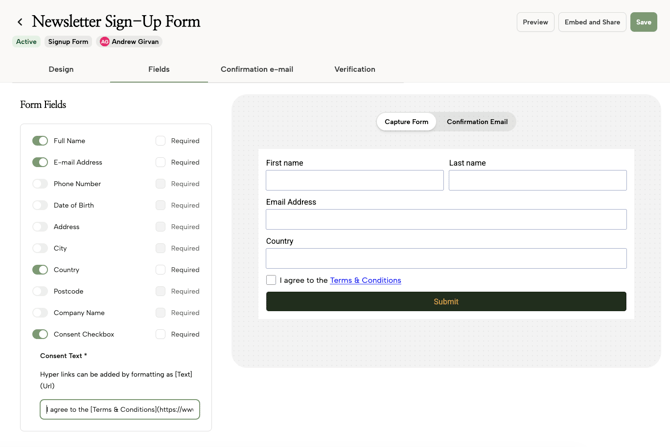Open the Terms & Conditions link
The image size is (670, 447).
(365, 280)
